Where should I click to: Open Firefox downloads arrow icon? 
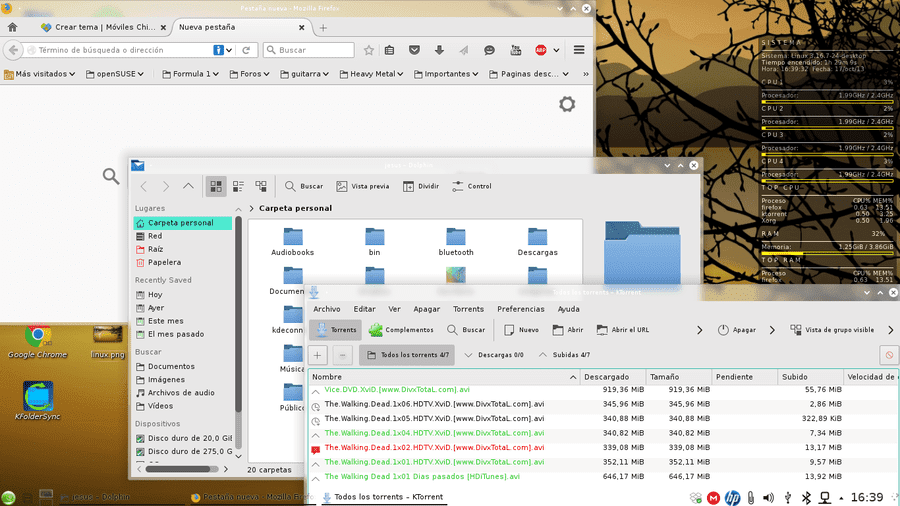tap(439, 50)
